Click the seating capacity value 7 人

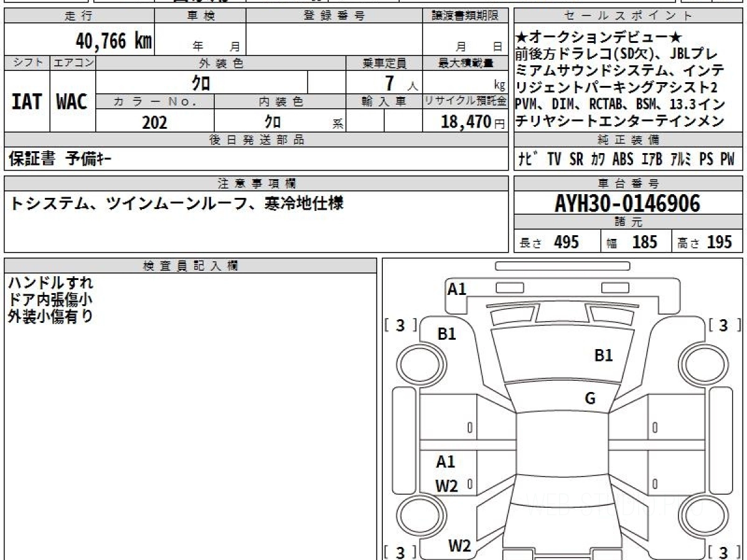(402, 83)
